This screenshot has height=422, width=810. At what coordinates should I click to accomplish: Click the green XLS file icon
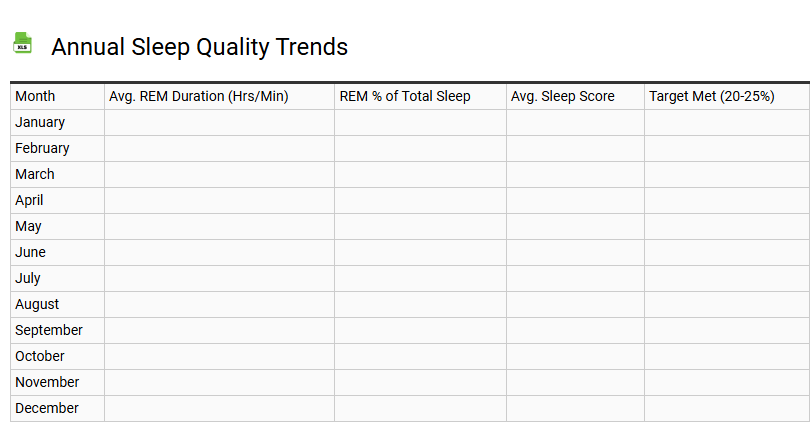[22, 43]
